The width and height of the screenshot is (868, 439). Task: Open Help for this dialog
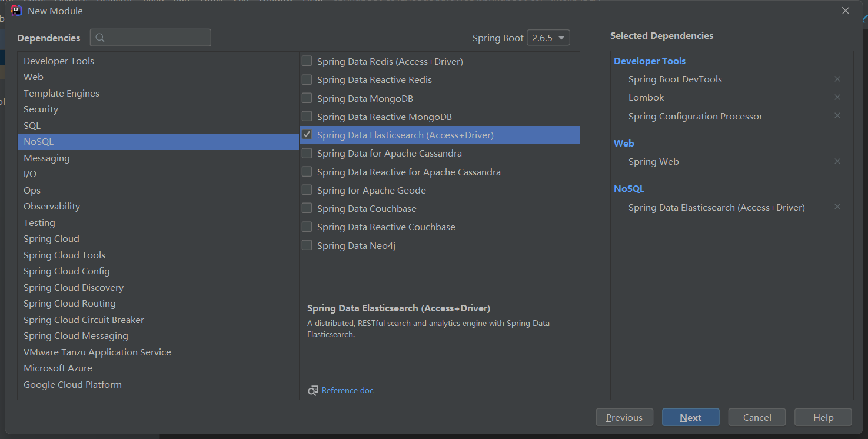point(823,417)
